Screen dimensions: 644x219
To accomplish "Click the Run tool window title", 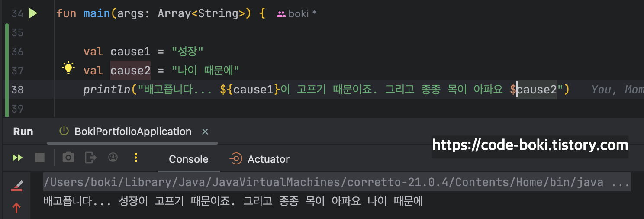I will point(23,132).
